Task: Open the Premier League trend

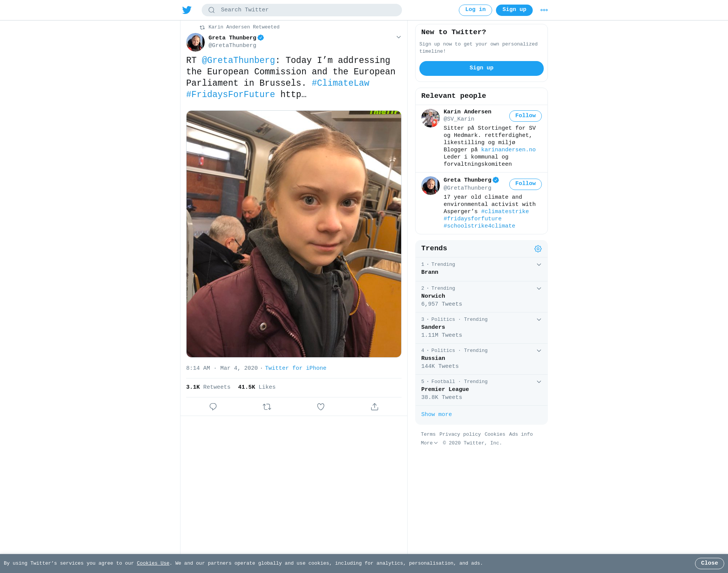Action: coord(482,390)
